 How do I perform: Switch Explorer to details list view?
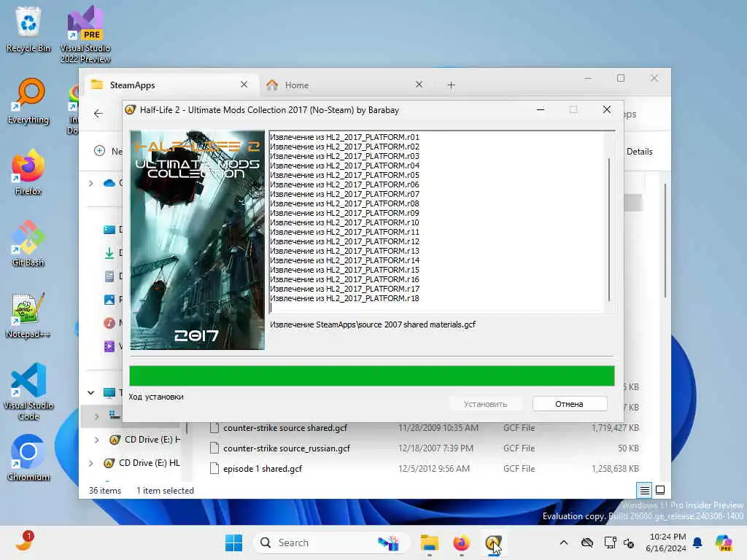(x=644, y=490)
